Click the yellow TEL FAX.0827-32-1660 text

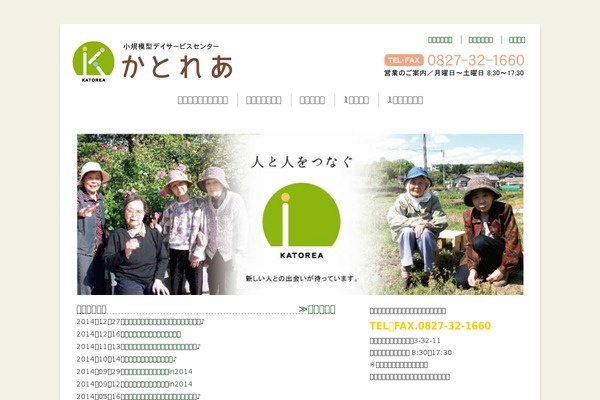pos(430,326)
